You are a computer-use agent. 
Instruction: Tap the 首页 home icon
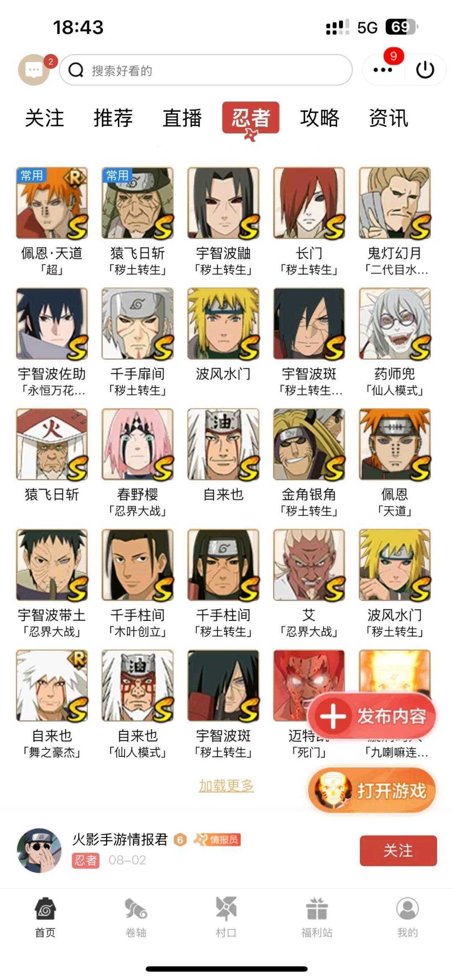pyautogui.click(x=45, y=908)
